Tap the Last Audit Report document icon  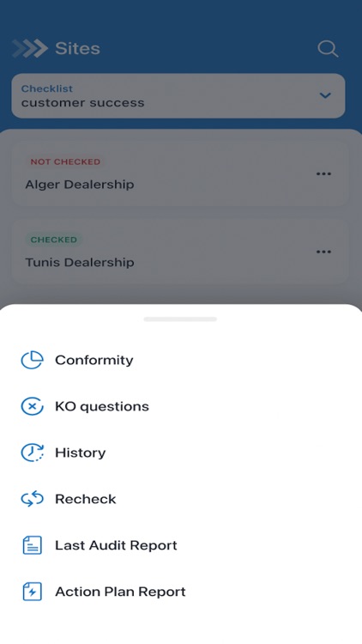tap(32, 545)
